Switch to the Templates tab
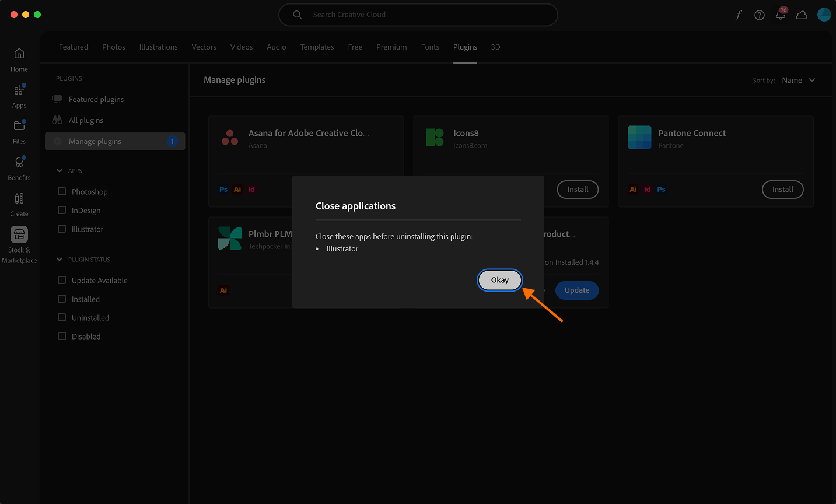Screen dimensions: 836x504 (317, 47)
